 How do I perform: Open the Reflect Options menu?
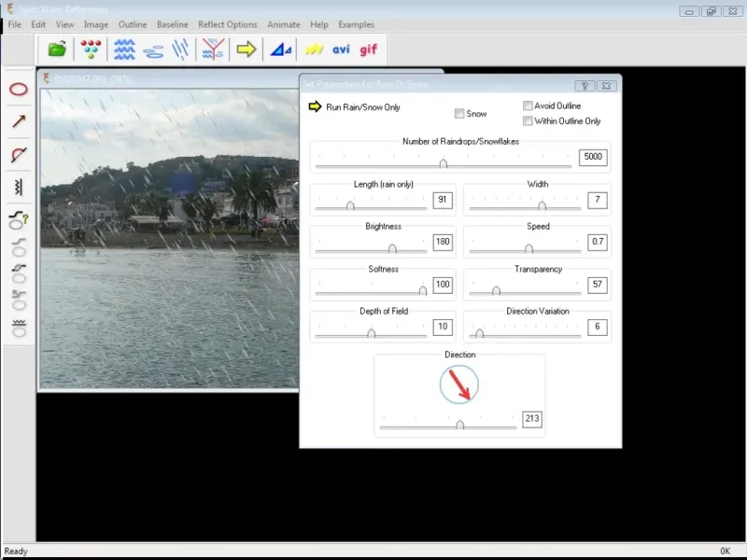point(227,24)
